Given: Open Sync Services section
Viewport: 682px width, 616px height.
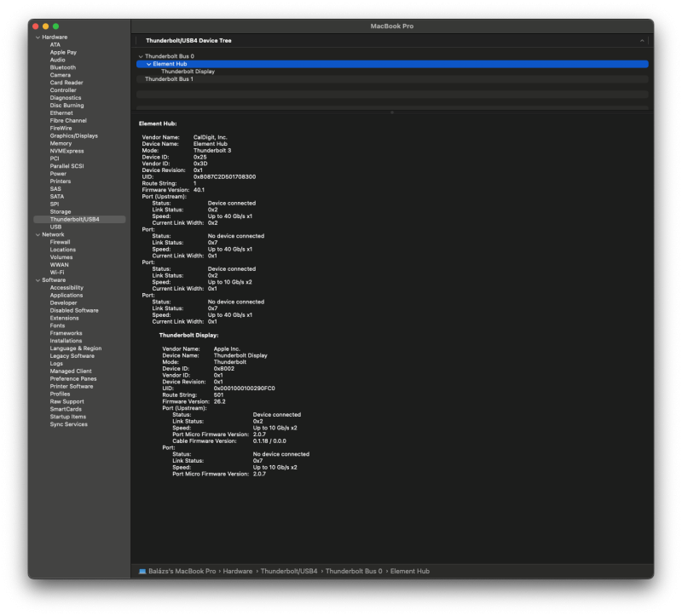Looking at the screenshot, I should coord(68,424).
